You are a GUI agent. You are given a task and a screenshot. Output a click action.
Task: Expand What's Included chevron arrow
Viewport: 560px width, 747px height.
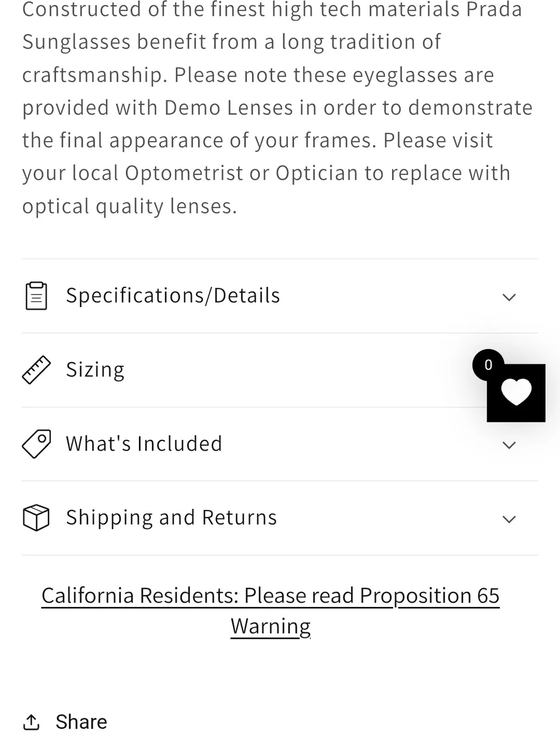pos(509,446)
